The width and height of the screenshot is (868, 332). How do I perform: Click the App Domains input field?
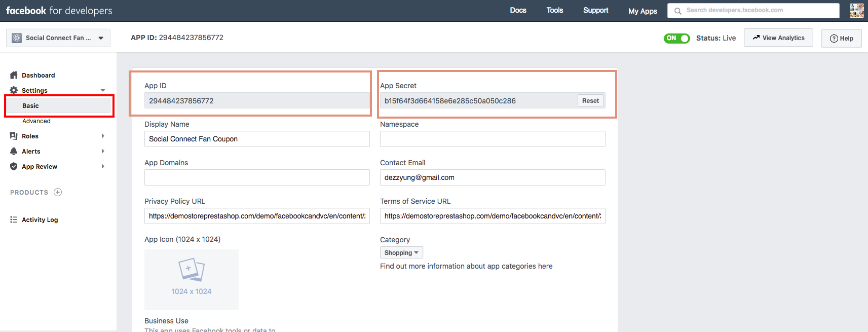click(257, 177)
